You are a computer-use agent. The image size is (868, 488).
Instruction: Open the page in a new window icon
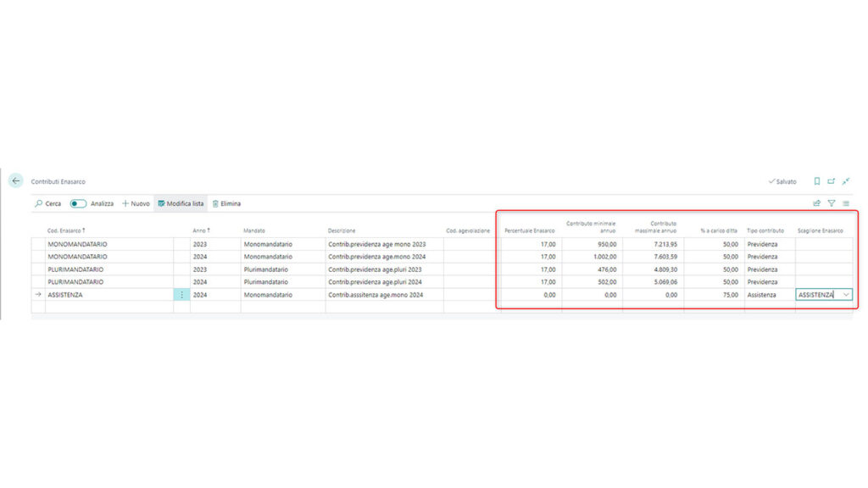(x=832, y=180)
